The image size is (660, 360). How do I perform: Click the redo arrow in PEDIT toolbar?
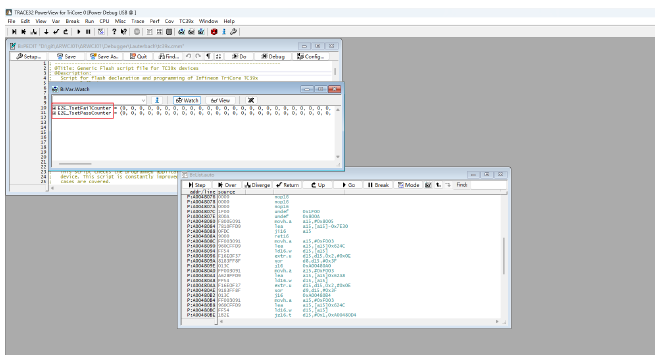tap(198, 56)
